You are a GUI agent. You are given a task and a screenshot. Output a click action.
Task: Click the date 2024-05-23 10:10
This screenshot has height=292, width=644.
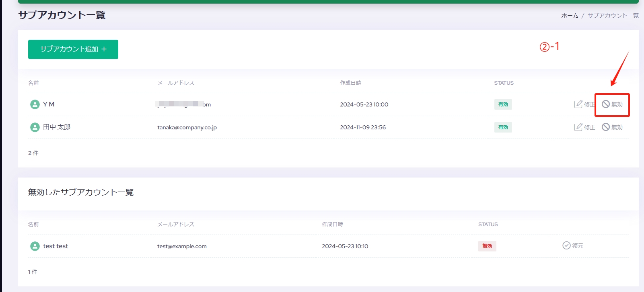point(345,246)
